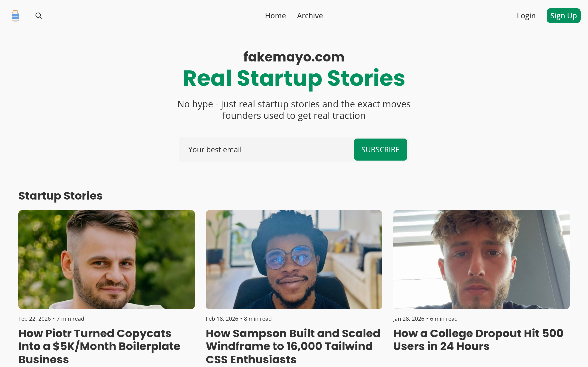Click the Feb 22, 2026 date line
588x367 pixels.
point(34,319)
